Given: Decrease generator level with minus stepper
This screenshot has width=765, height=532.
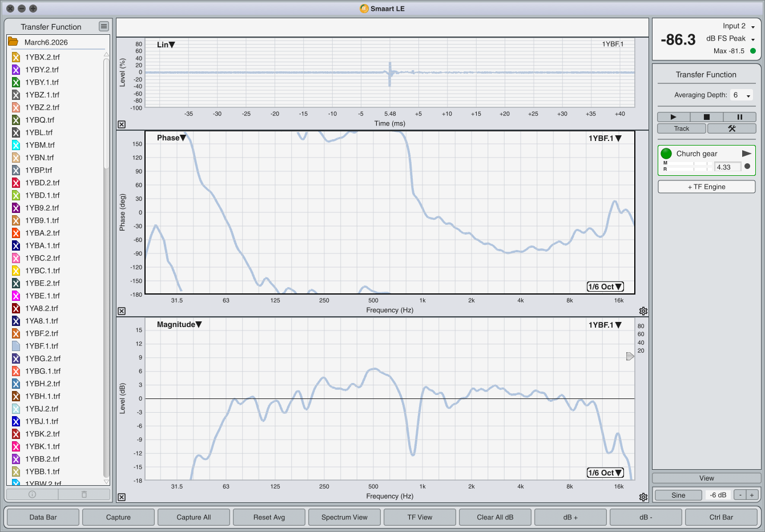Looking at the screenshot, I should pyautogui.click(x=740, y=495).
